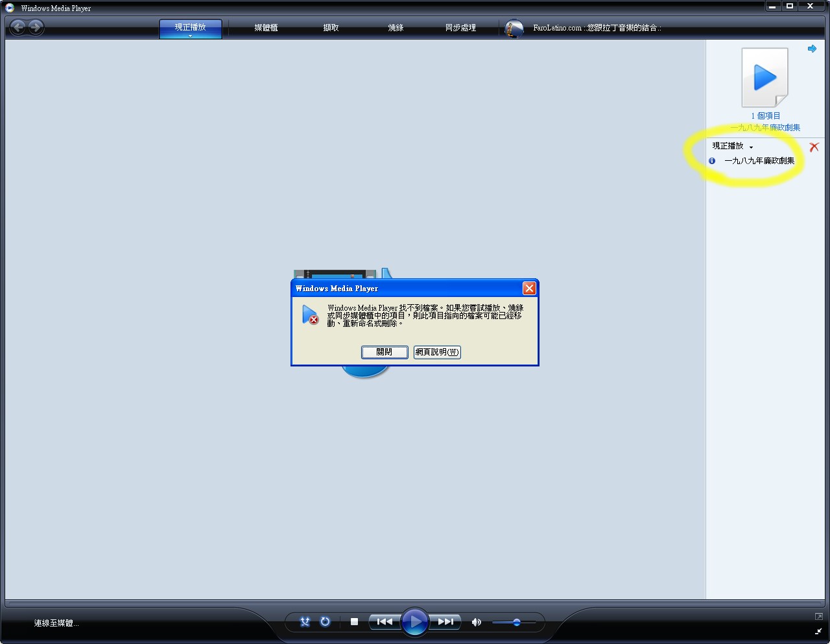Open 一九八九年廉政劇集 link under thumbnail
830x644 pixels.
pos(766,128)
